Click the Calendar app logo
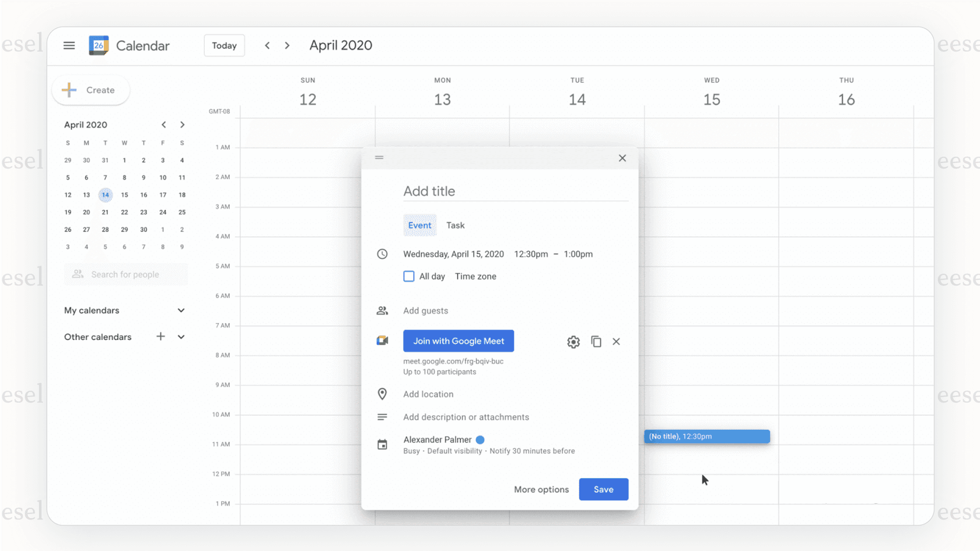980x551 pixels. (98, 45)
